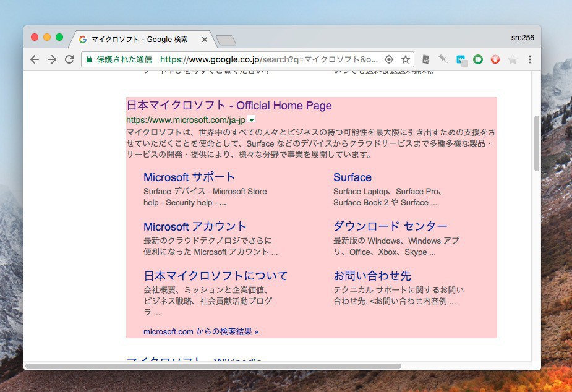This screenshot has width=572, height=392.
Task: Click the location target icon in address bar
Action: pos(389,59)
